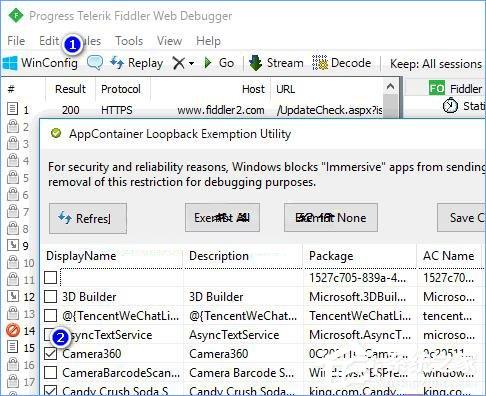Select session 7 lock icon
This screenshot has width=486, height=396.
(x=13, y=211)
